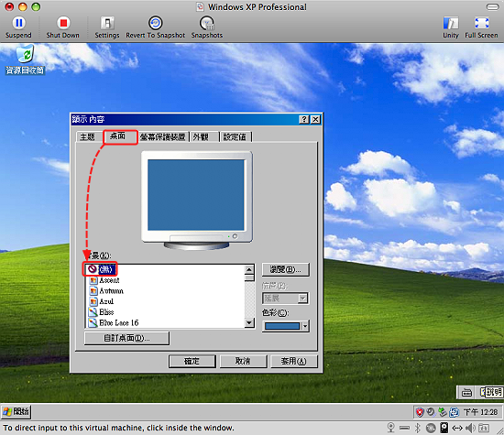This screenshot has width=504, height=435.
Task: Click the 取消 cancel button
Action: pos(243,362)
